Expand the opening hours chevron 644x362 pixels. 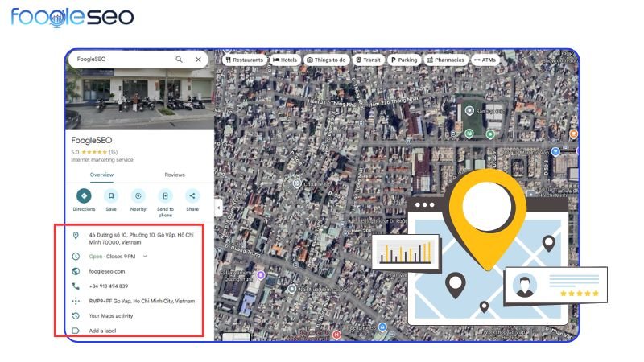pos(145,257)
